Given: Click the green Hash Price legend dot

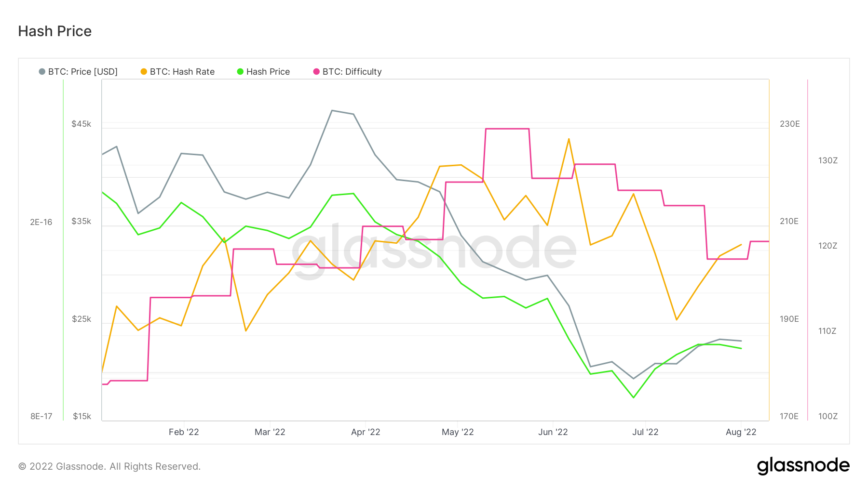Looking at the screenshot, I should [x=240, y=72].
